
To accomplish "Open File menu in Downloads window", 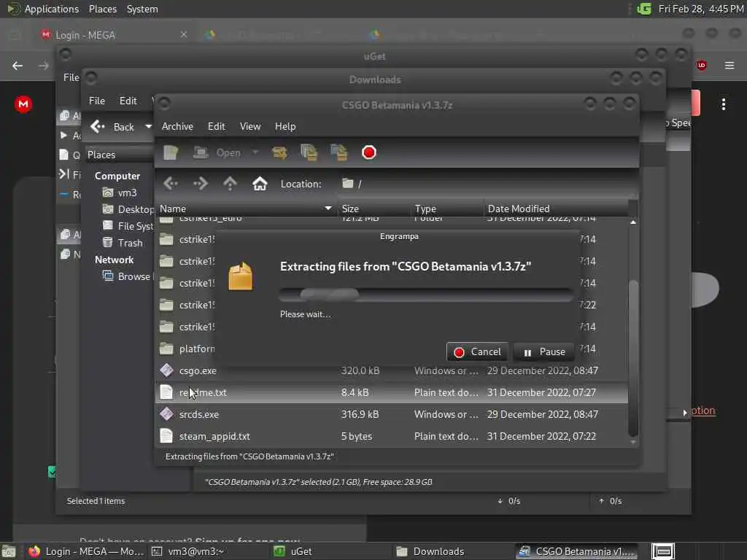I will (x=97, y=101).
